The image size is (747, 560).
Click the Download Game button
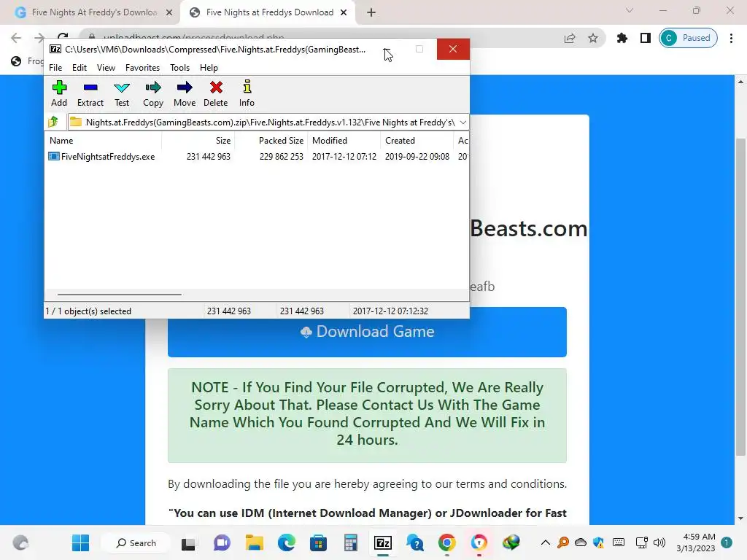[x=367, y=332]
